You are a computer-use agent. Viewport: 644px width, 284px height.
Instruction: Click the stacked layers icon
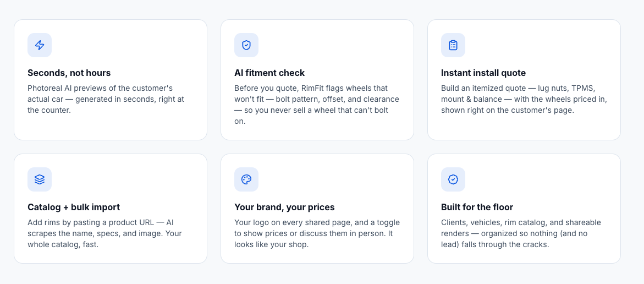[40, 179]
